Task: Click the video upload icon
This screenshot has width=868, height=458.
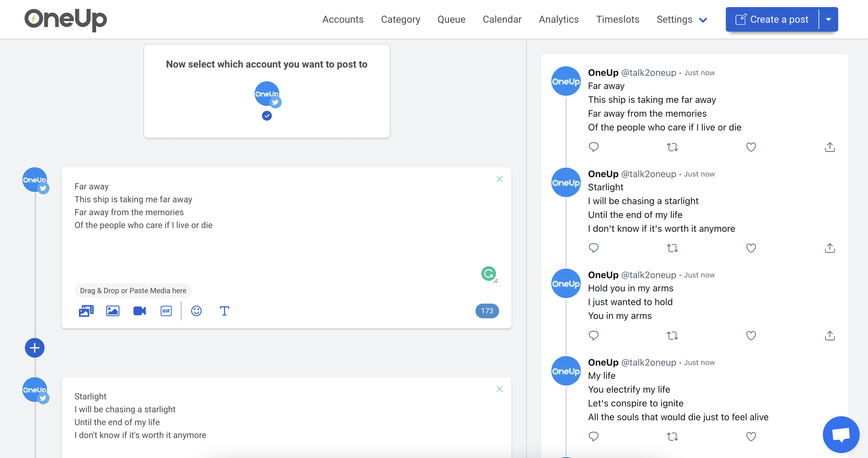Action: tap(139, 311)
